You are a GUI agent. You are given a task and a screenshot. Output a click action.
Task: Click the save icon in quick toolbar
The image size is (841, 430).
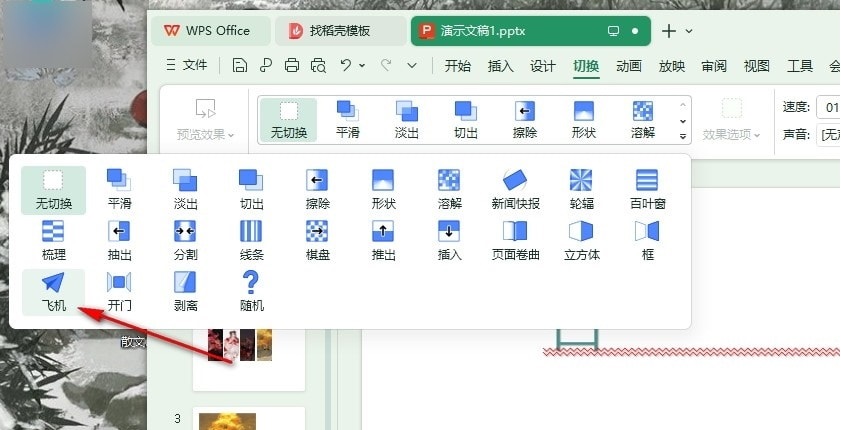pyautogui.click(x=239, y=66)
